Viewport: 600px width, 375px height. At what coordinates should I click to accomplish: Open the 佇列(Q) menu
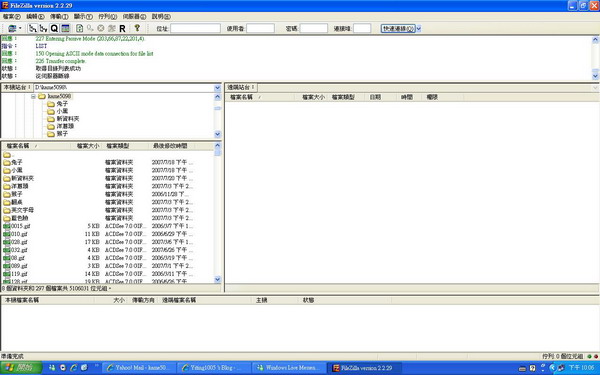pyautogui.click(x=108, y=16)
